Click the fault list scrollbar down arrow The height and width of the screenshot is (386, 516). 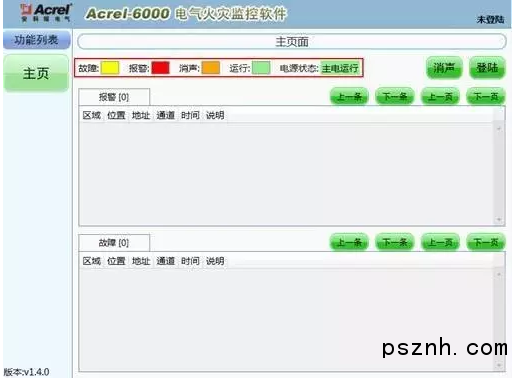click(499, 365)
